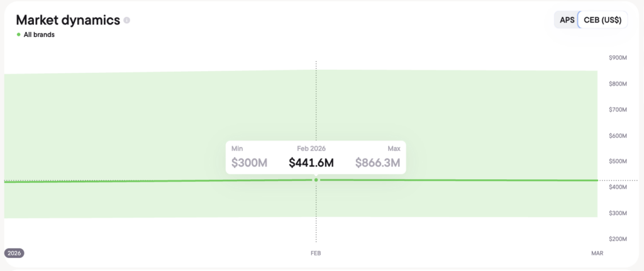Click the Feb 2026 data point marker

[x=316, y=180]
